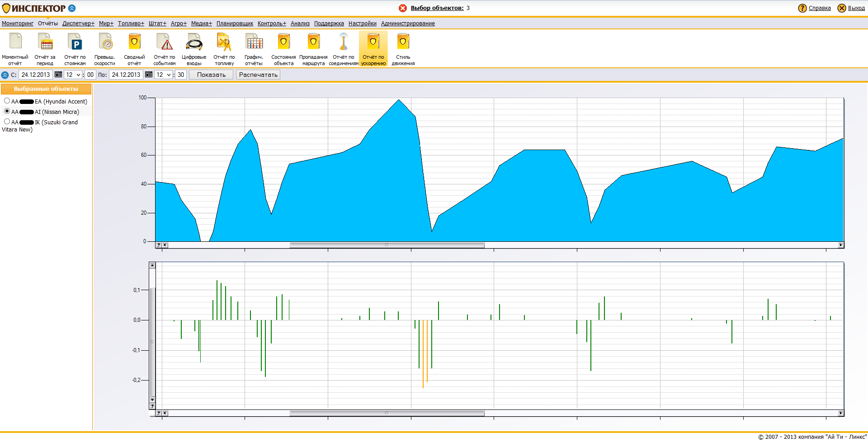The height and width of the screenshot is (442, 868).
Task: Open the Контроль+ menu
Action: [x=272, y=24]
